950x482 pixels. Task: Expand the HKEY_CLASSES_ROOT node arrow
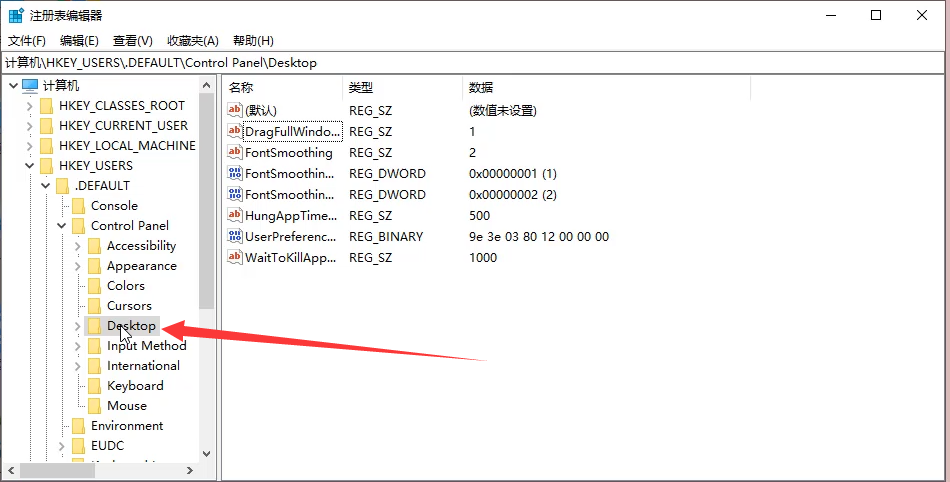(x=29, y=106)
